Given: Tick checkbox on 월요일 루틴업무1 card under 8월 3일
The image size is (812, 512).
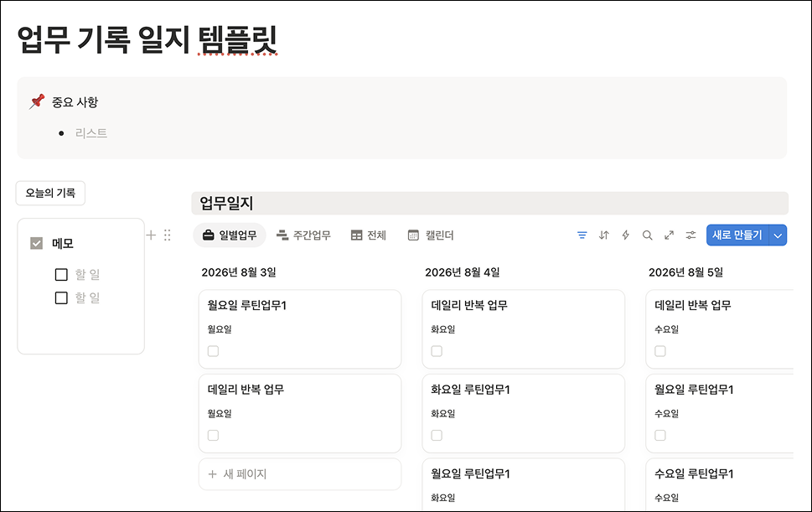Looking at the screenshot, I should (213, 351).
